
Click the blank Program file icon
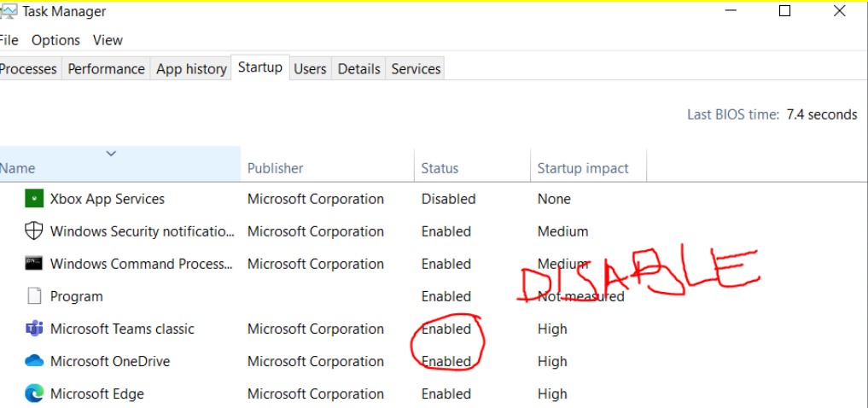coord(33,296)
